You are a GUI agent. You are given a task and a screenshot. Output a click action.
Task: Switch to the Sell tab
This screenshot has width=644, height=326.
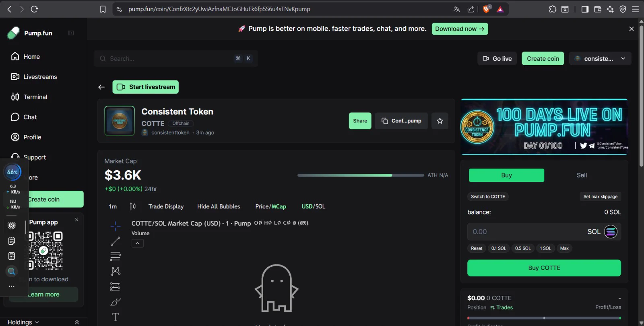[x=582, y=175]
